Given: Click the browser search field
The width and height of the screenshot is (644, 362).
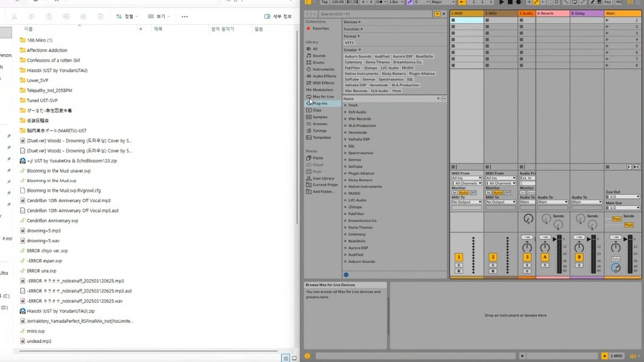Looking at the screenshot, I should coord(376,14).
